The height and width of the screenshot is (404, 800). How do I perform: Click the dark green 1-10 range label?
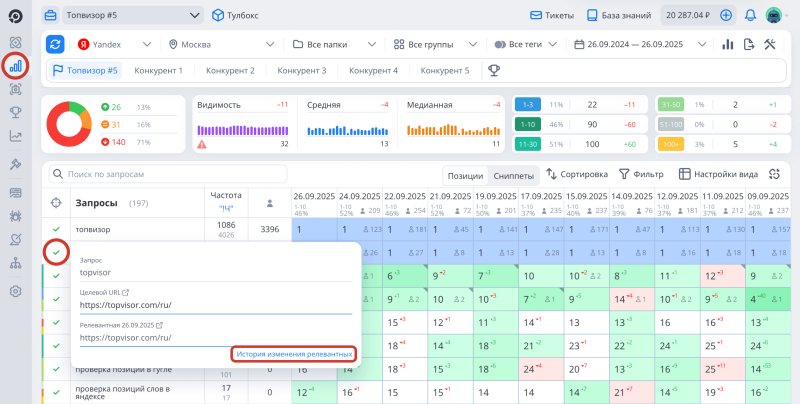tap(528, 124)
